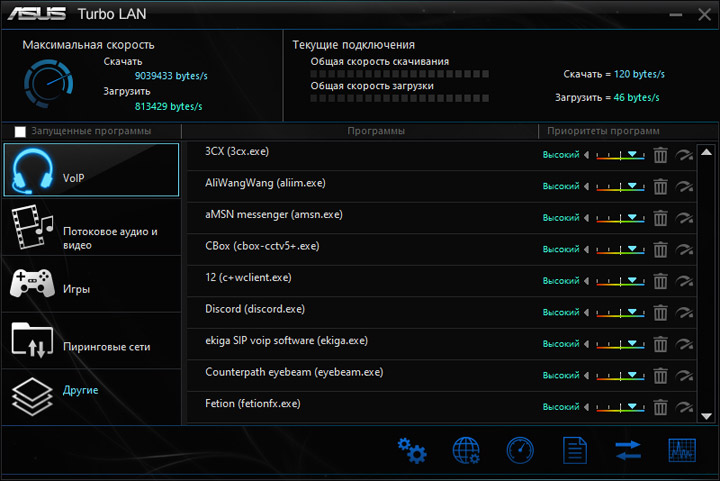Viewport: 720px width, 481px height.
Task: Select the Другие category
Action: click(x=91, y=397)
